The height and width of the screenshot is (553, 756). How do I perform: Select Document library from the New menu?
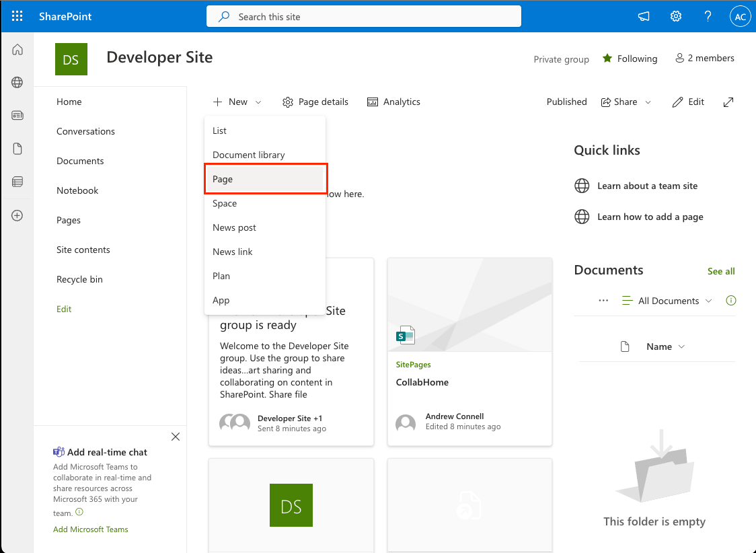coord(265,155)
